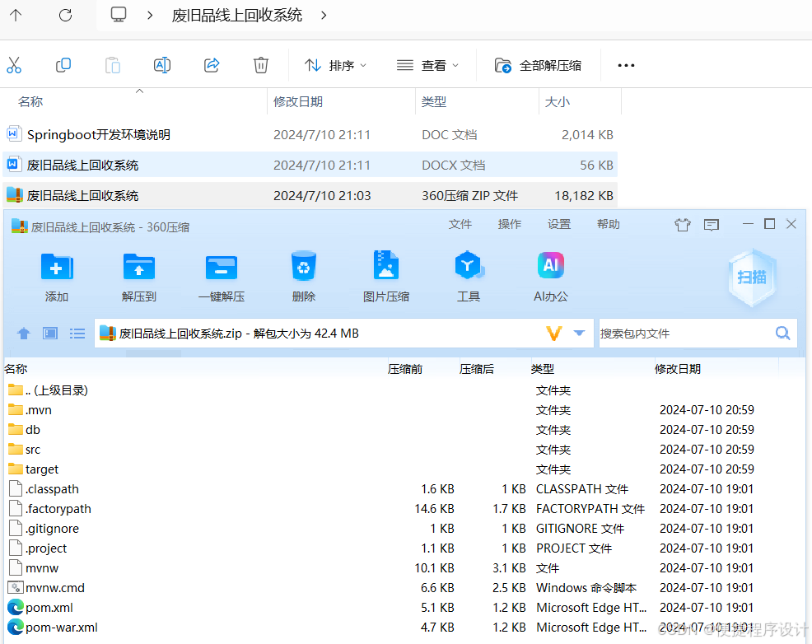Click the search magnifier icon

(782, 334)
